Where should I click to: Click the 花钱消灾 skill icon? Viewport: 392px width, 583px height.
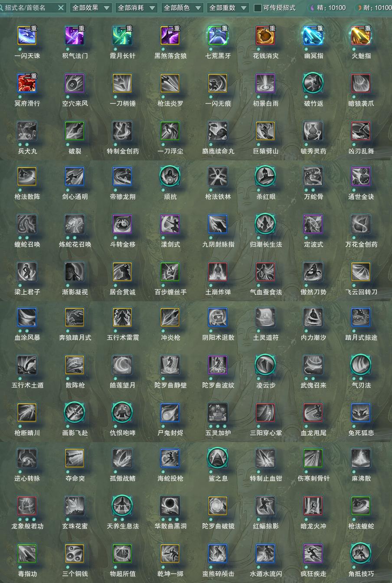click(265, 36)
